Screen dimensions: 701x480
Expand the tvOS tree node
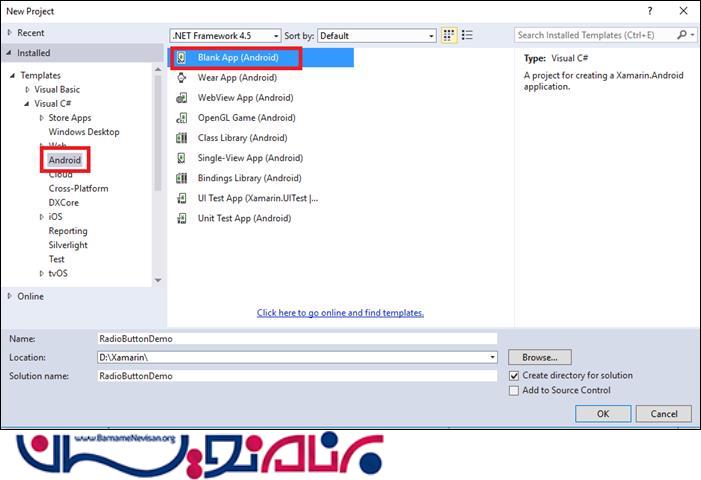(42, 274)
